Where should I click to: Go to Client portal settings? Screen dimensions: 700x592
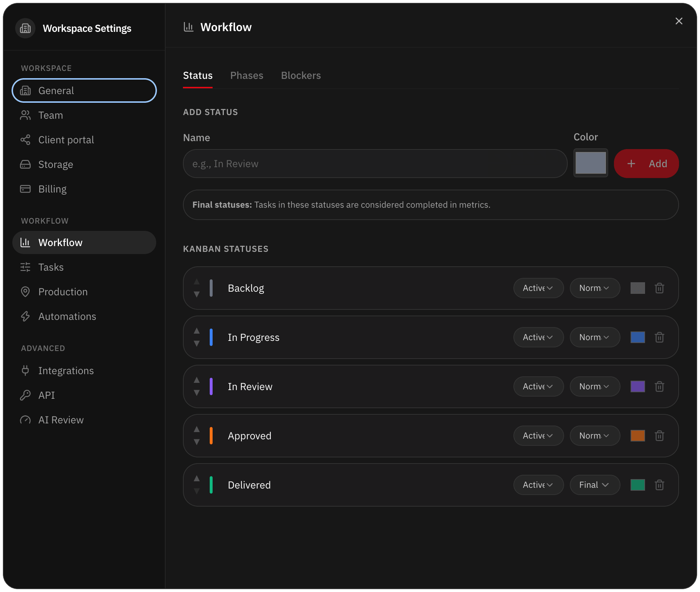(x=84, y=140)
